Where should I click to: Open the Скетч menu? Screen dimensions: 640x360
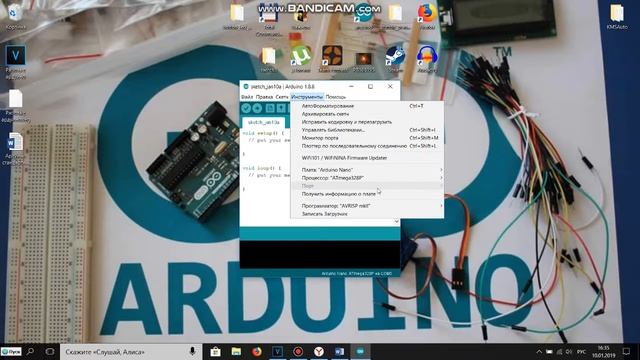pos(282,97)
